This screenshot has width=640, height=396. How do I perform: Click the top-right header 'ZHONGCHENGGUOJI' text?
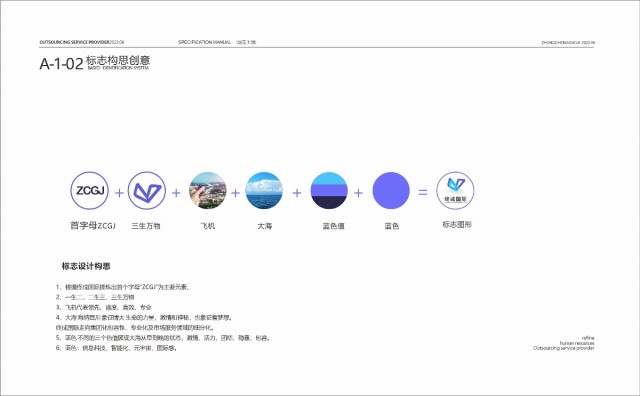tap(561, 42)
